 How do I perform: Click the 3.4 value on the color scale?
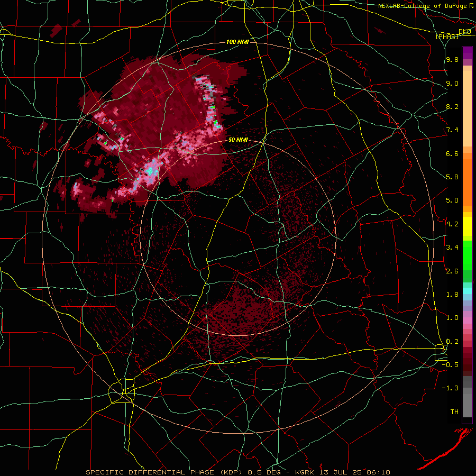[452, 248]
